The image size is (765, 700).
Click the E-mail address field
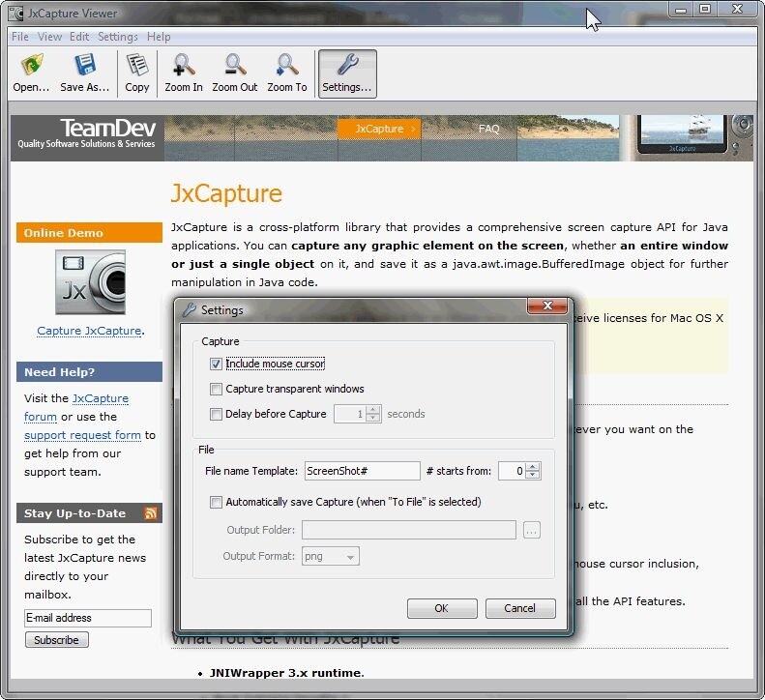(x=88, y=618)
